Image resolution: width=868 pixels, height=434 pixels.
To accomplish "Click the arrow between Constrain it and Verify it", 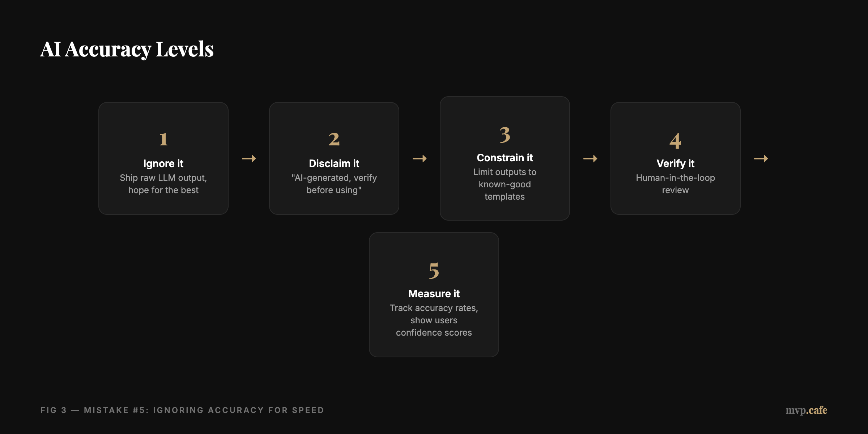I will click(x=590, y=158).
